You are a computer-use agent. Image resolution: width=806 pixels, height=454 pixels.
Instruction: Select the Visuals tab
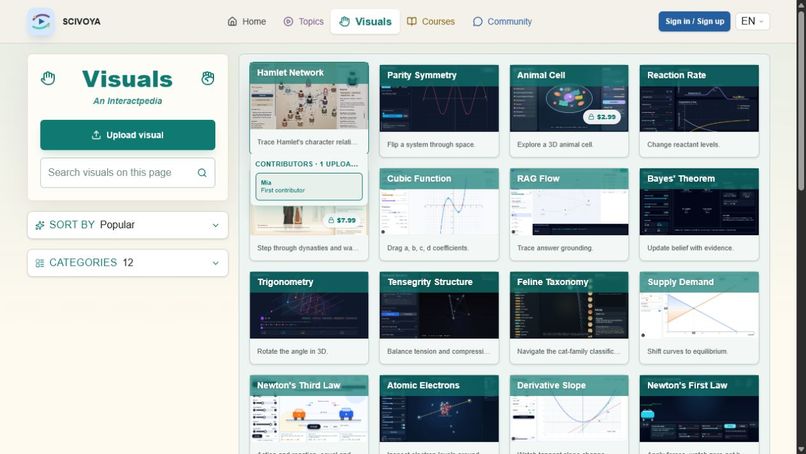pos(365,22)
